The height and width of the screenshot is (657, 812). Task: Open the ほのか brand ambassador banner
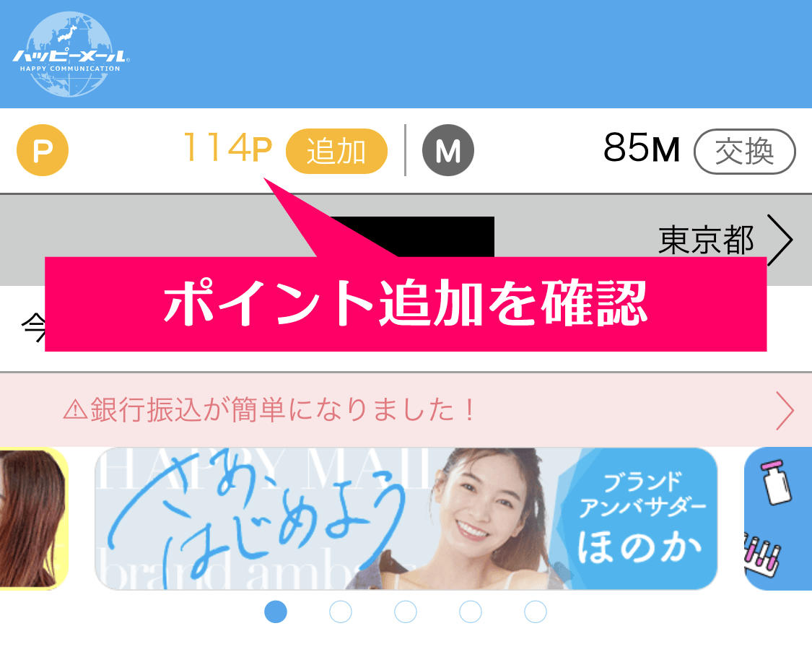406,518
